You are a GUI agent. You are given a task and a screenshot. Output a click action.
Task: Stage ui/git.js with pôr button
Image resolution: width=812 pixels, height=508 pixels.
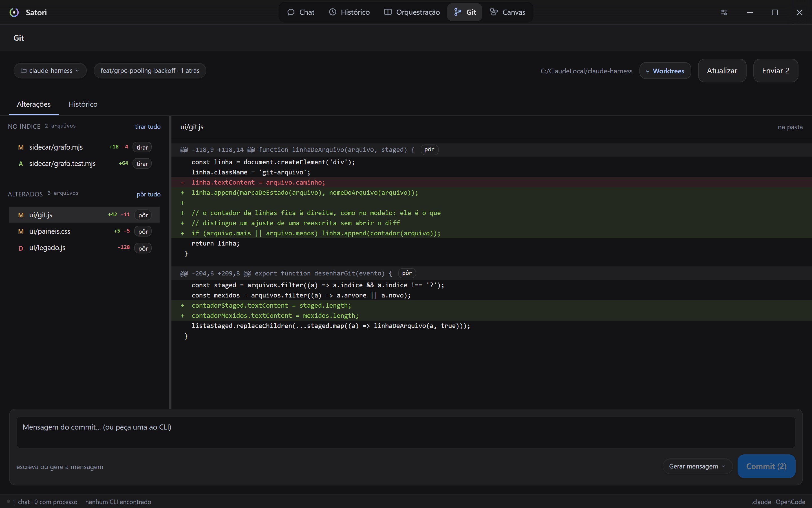[143, 215]
